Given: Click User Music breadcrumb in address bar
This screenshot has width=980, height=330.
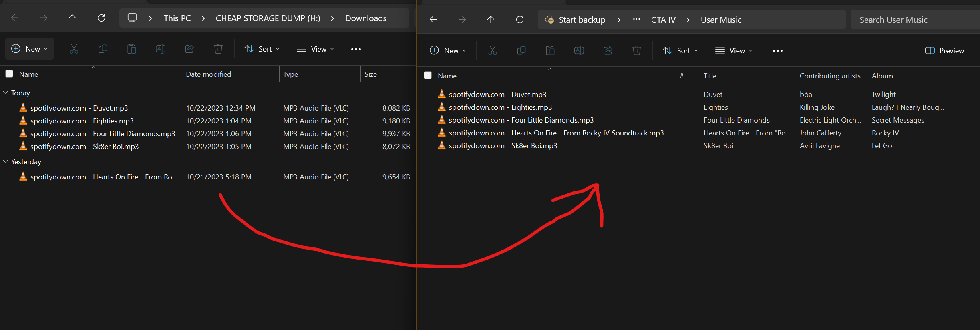Looking at the screenshot, I should (x=721, y=20).
